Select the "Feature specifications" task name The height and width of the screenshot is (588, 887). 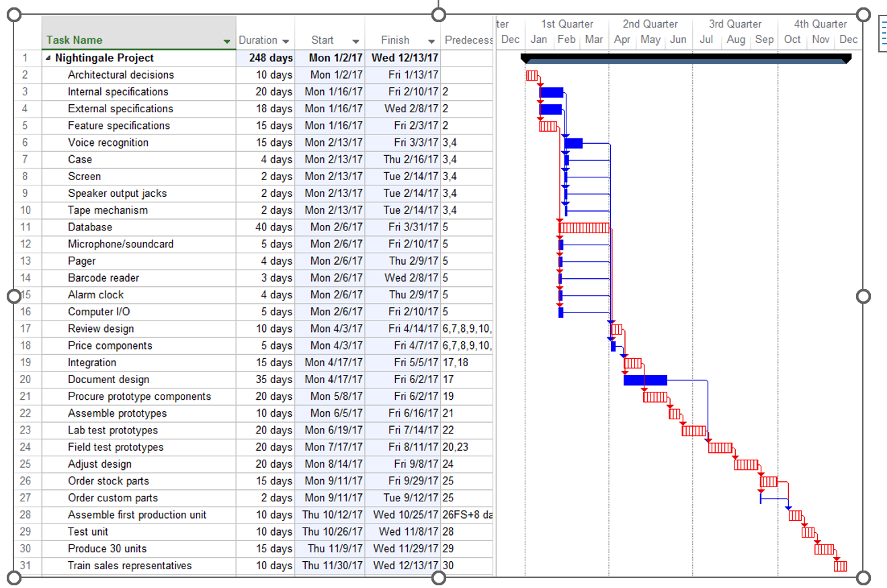coord(119,126)
